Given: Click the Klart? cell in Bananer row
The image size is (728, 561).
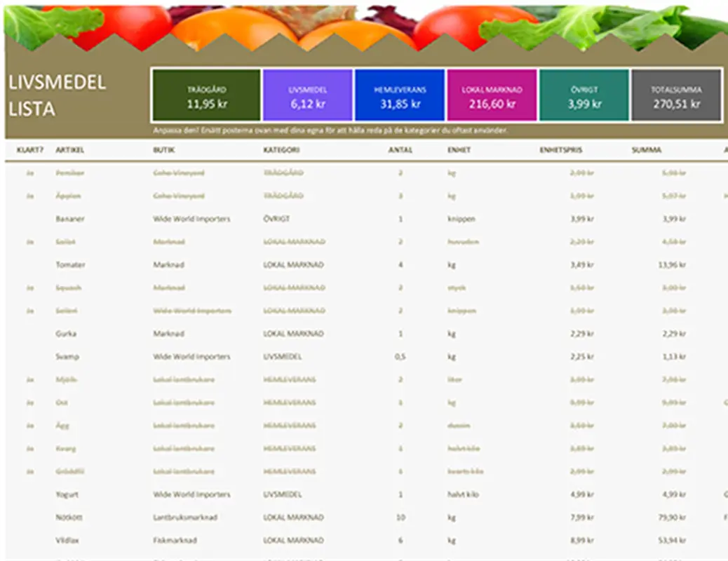Looking at the screenshot, I should click(x=30, y=219).
